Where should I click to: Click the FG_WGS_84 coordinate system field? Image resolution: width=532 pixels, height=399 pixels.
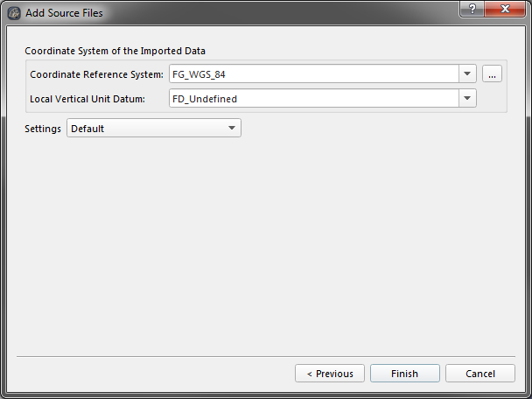click(313, 74)
